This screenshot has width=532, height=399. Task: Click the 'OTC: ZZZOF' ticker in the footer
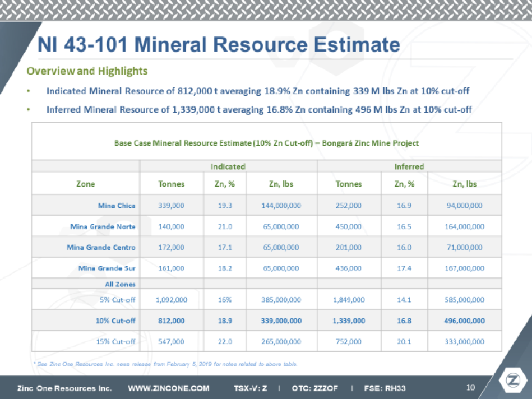(x=315, y=388)
